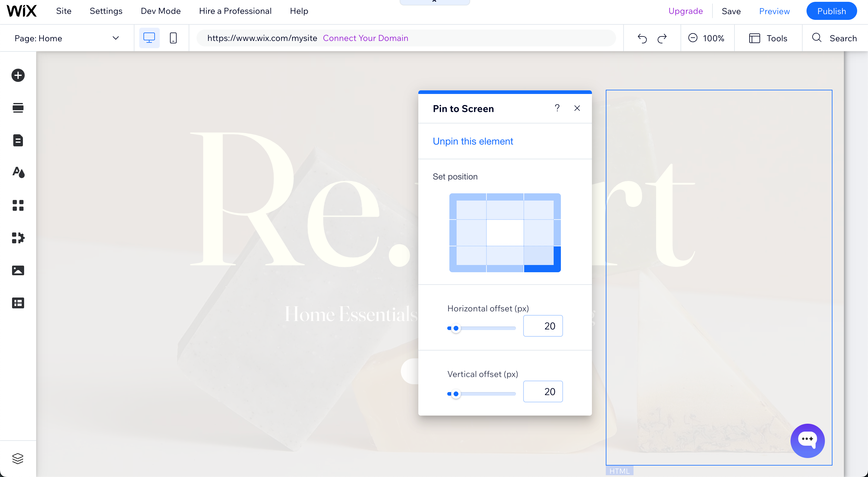Pin element to top-left position cell
The width and height of the screenshot is (868, 477).
pos(468,207)
